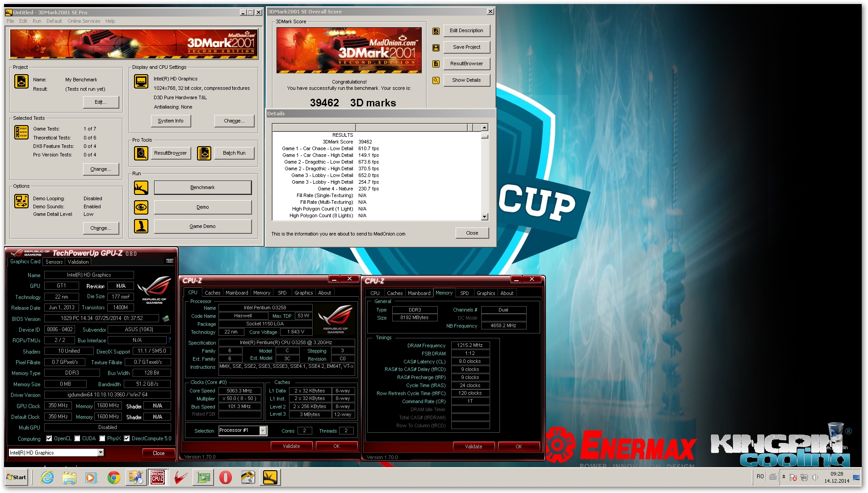Screen dimensions: 868x493
Task: Click Change... in the Selected Tests section
Action: [x=101, y=169]
